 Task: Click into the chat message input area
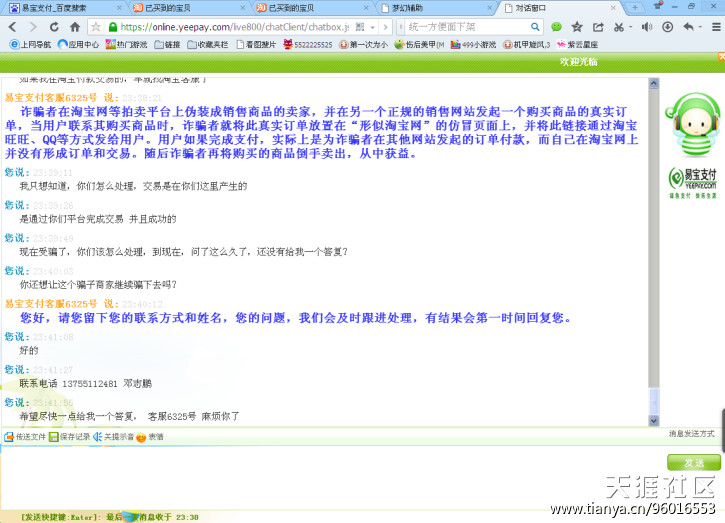[333, 479]
